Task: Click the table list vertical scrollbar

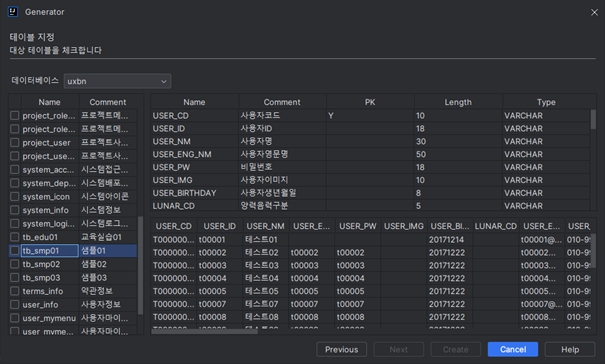Action: (140, 265)
